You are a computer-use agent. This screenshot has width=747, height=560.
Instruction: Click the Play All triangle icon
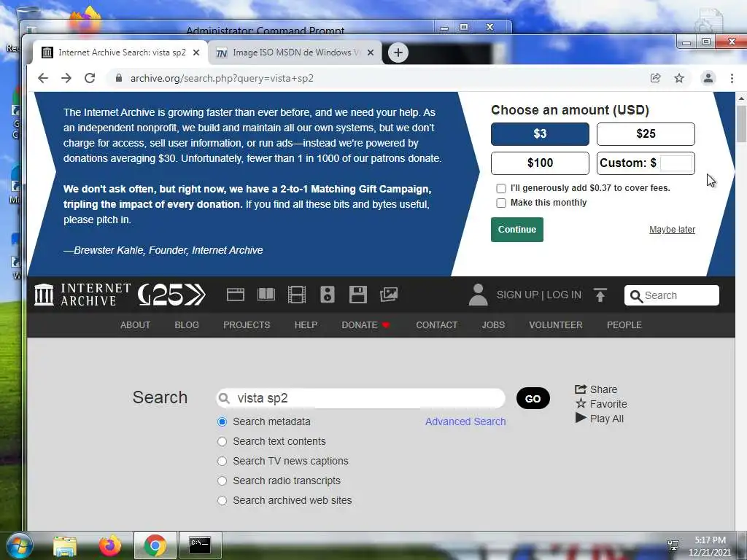tap(580, 418)
